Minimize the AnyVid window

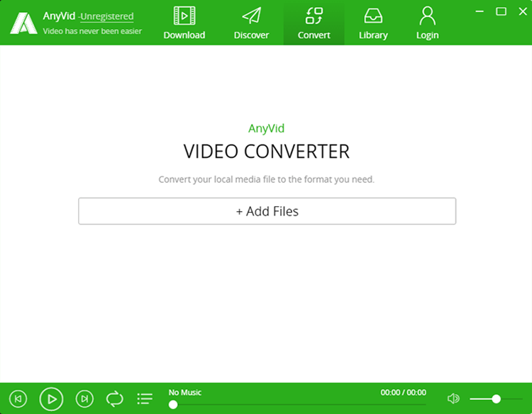pos(480,11)
